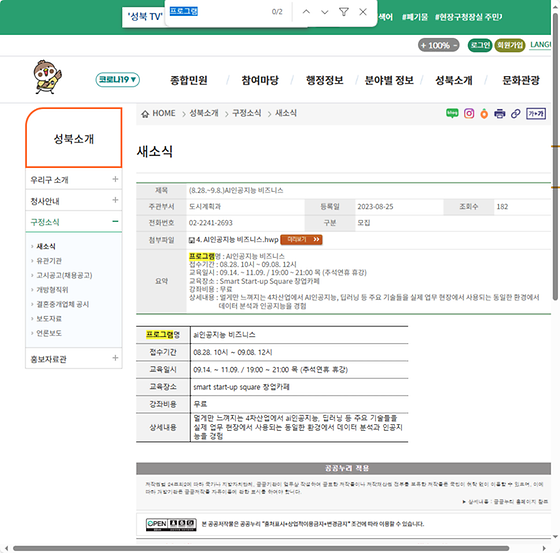Print the page with printer icon
Image resolution: width=560 pixels, height=553 pixels.
500,114
